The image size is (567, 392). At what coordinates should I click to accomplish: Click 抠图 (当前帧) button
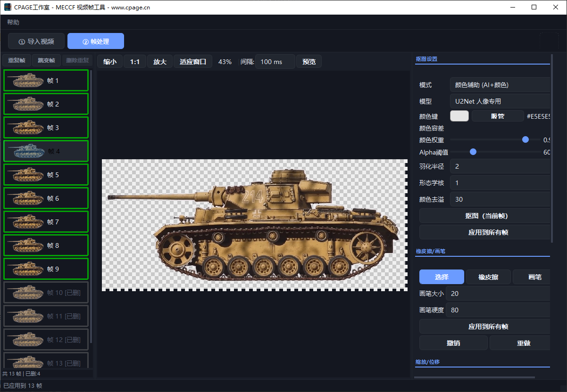[x=486, y=216]
